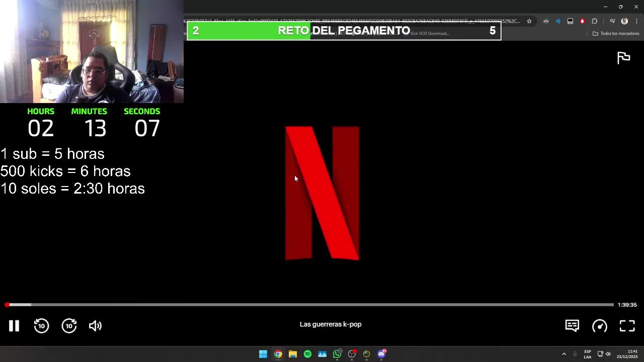The width and height of the screenshot is (644, 362).
Task: Seek on the video progress bar
Action: pos(310,305)
